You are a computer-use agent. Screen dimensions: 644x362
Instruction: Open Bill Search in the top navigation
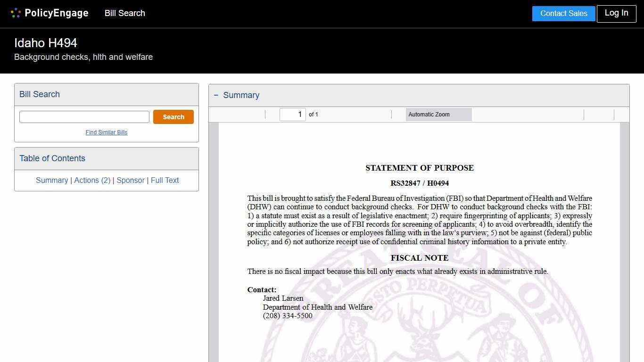(125, 13)
